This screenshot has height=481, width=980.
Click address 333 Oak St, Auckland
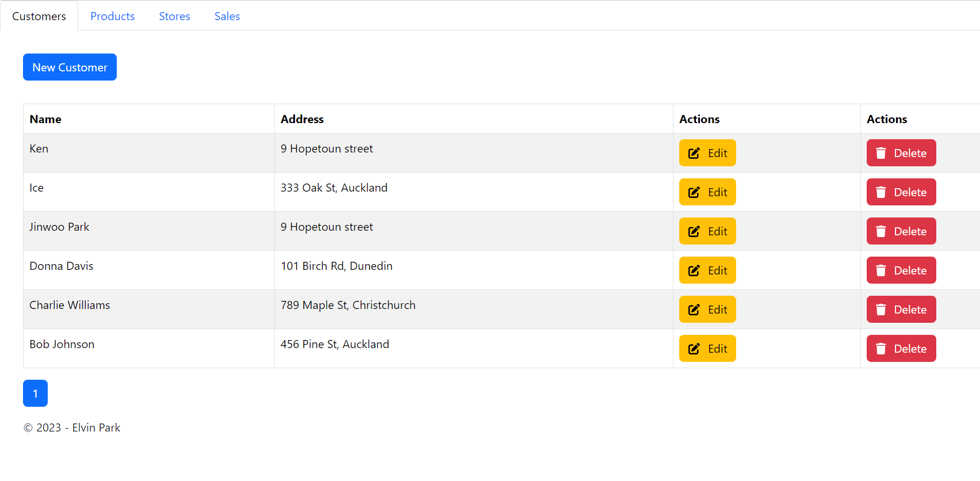[x=334, y=188]
